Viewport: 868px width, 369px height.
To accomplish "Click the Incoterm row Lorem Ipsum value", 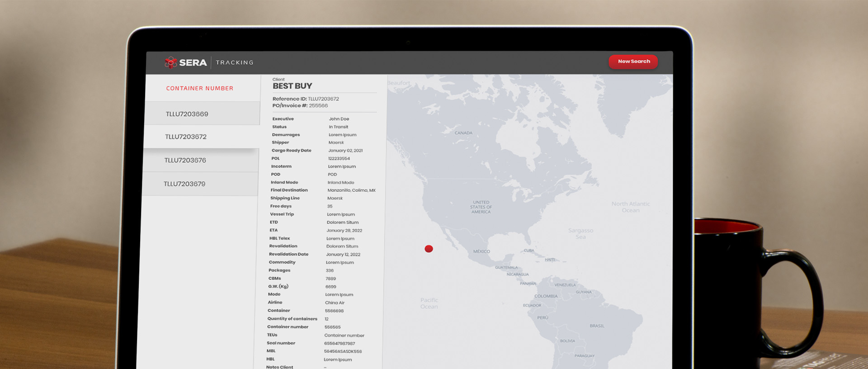I will click(342, 166).
